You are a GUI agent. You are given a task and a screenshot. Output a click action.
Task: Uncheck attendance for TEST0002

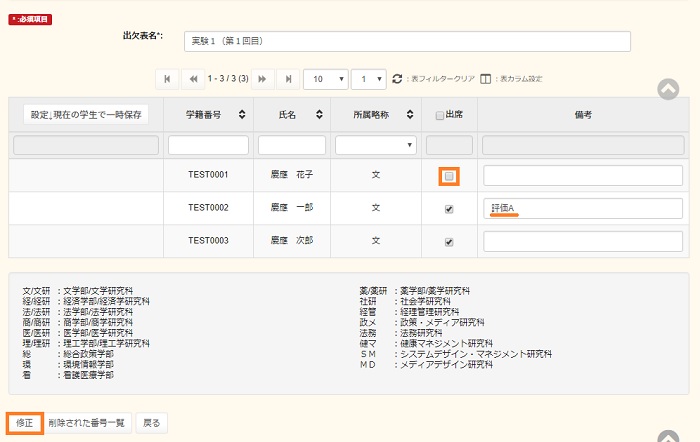pyautogui.click(x=449, y=209)
